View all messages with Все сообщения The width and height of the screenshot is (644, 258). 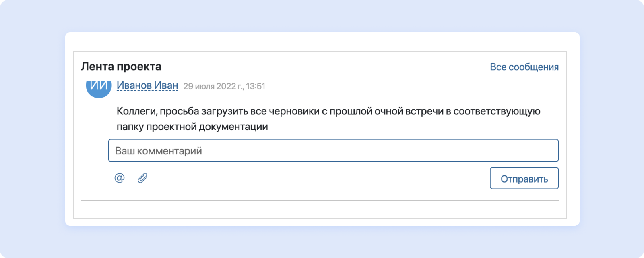[x=524, y=67]
